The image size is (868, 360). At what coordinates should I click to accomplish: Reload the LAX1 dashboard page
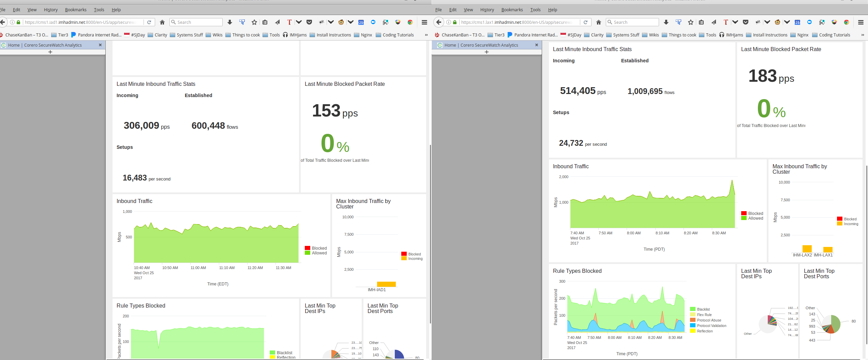(585, 22)
